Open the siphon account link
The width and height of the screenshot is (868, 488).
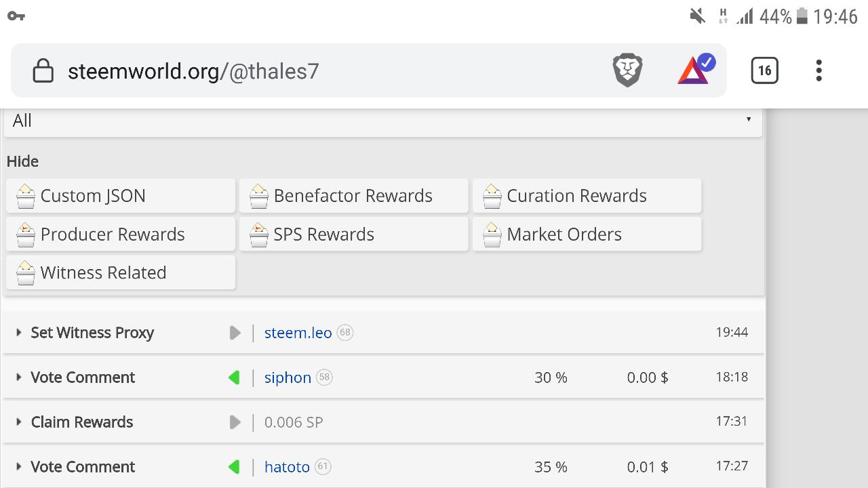click(x=288, y=378)
